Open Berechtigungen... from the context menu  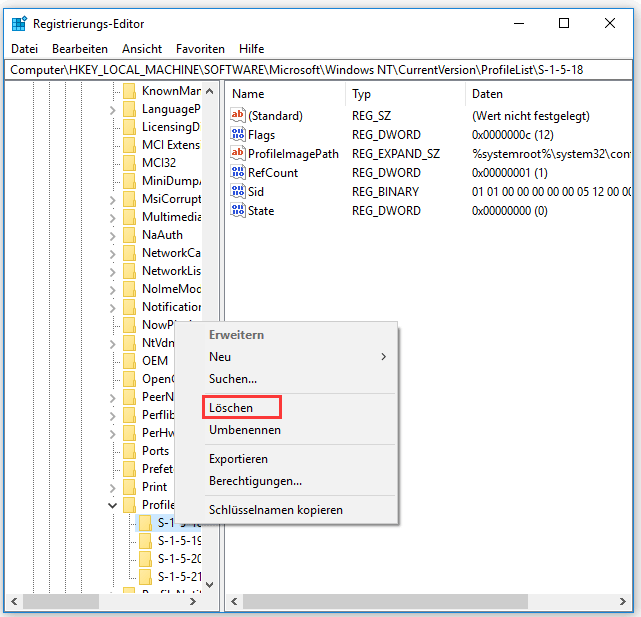pyautogui.click(x=256, y=481)
